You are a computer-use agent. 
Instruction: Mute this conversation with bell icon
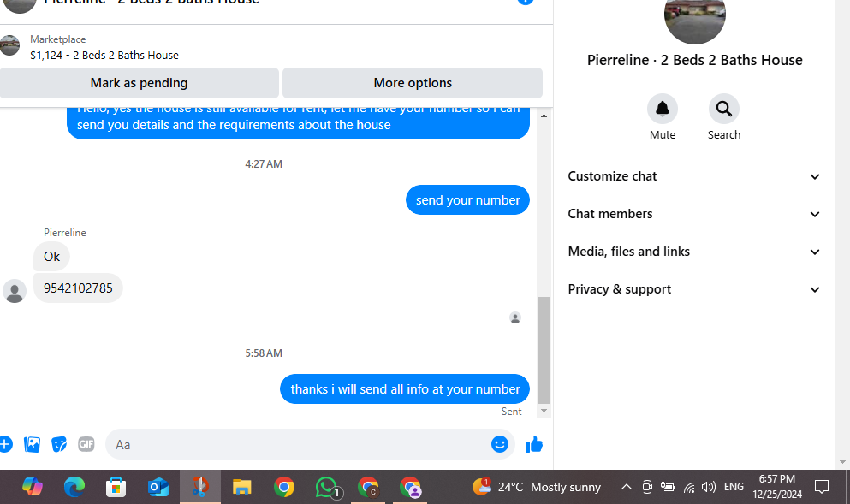tap(662, 109)
